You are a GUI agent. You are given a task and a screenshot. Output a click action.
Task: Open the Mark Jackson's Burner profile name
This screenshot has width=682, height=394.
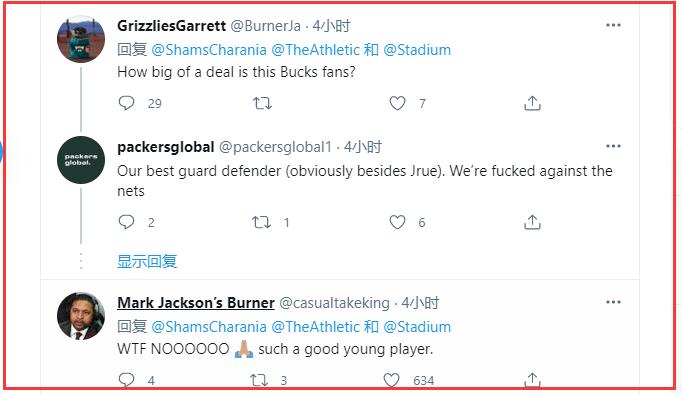pos(196,303)
